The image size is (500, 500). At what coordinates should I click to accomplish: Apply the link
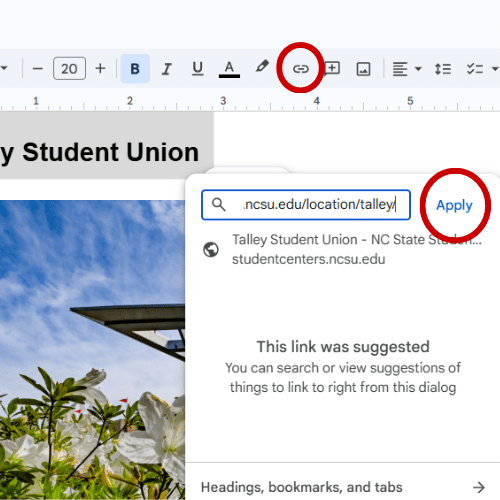click(x=454, y=205)
